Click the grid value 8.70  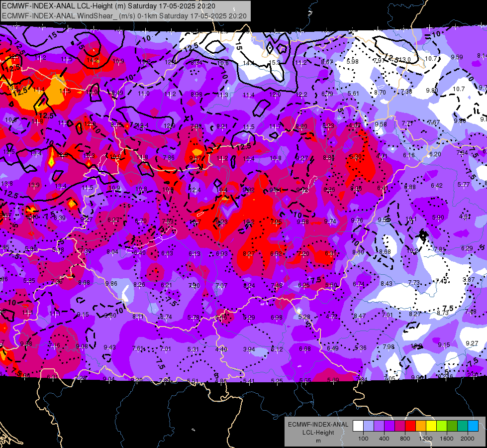(x=380, y=92)
